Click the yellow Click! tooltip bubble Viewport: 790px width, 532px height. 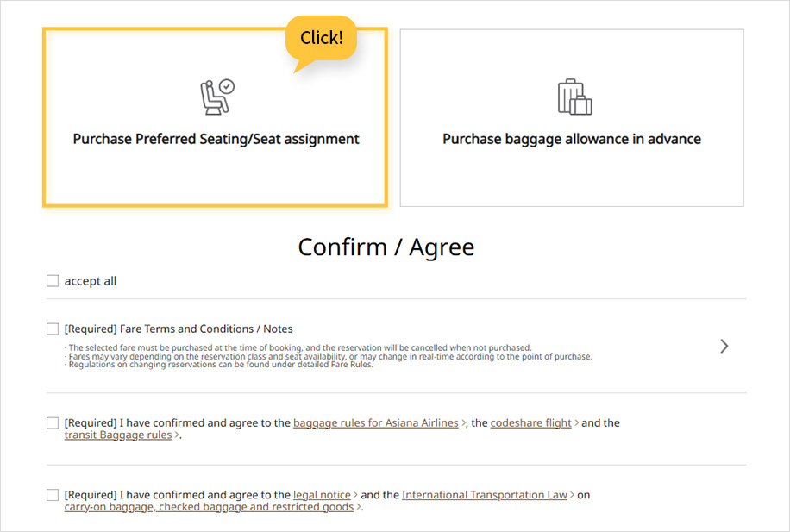point(321,38)
